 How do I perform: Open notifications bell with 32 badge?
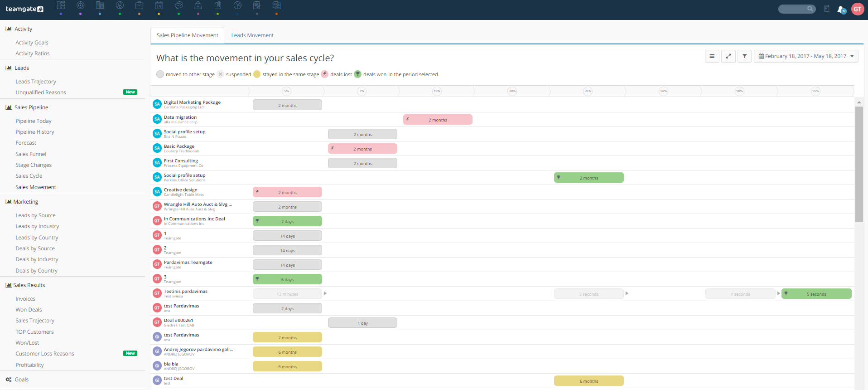[841, 10]
